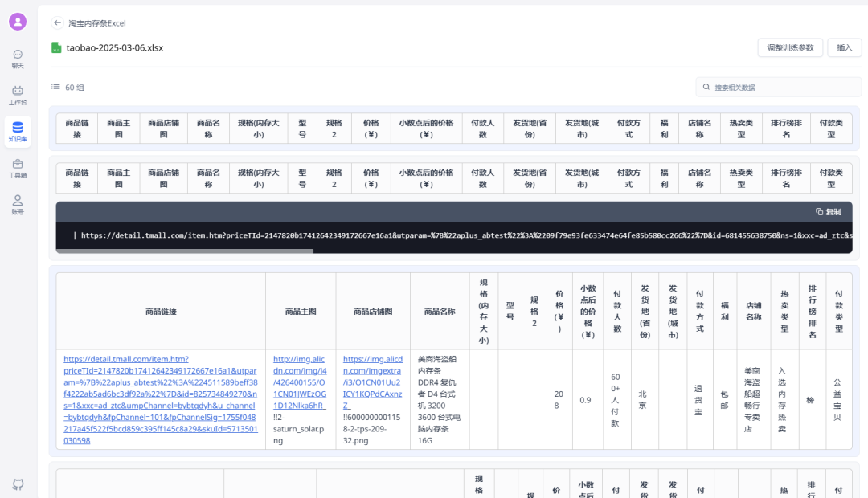Open the user avatar at sidebar top
The image size is (868, 498).
click(x=18, y=22)
